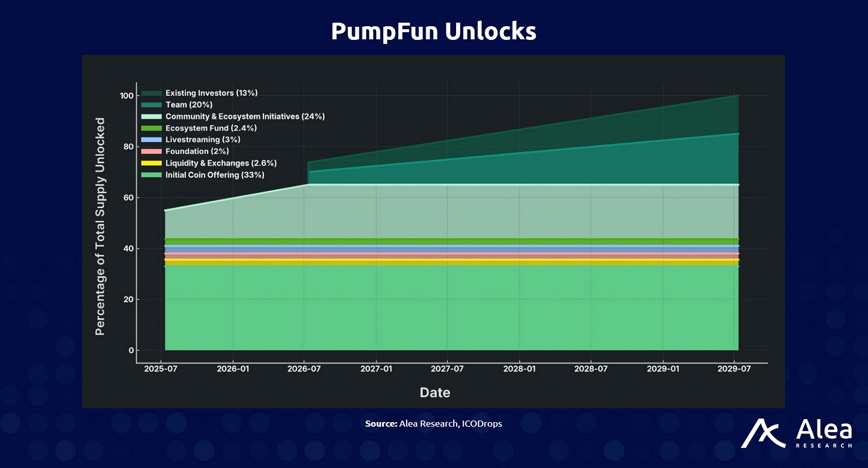
Task: Click the Date axis title
Action: 435,392
